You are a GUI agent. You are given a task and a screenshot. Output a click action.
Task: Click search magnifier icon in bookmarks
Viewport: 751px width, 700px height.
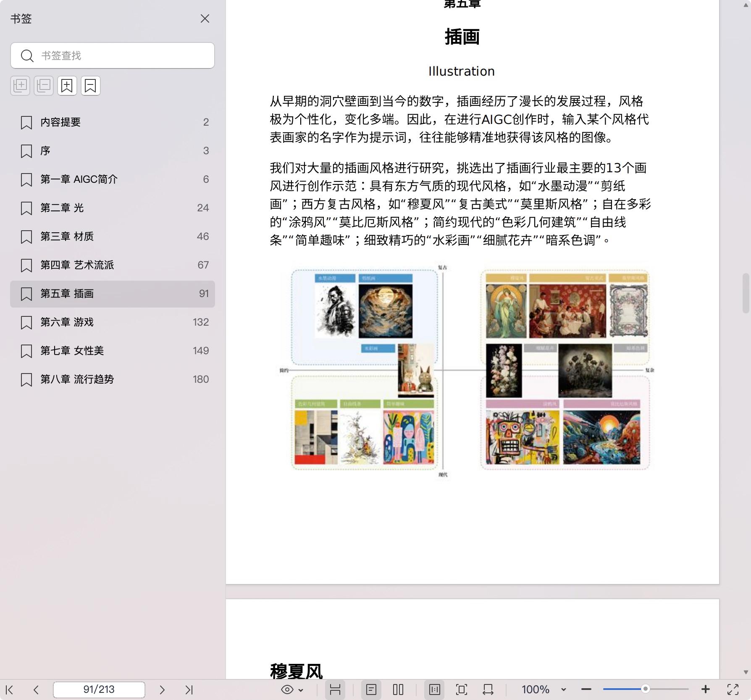coord(27,56)
